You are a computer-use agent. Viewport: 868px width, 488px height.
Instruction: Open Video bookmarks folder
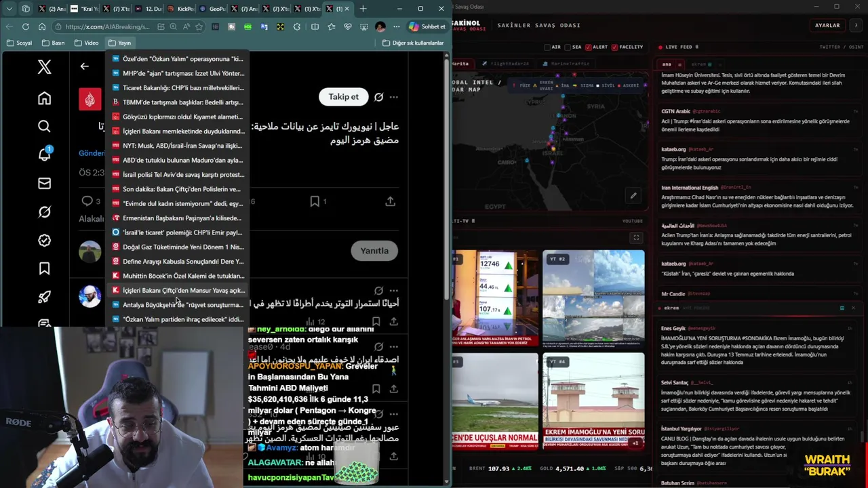click(x=86, y=43)
